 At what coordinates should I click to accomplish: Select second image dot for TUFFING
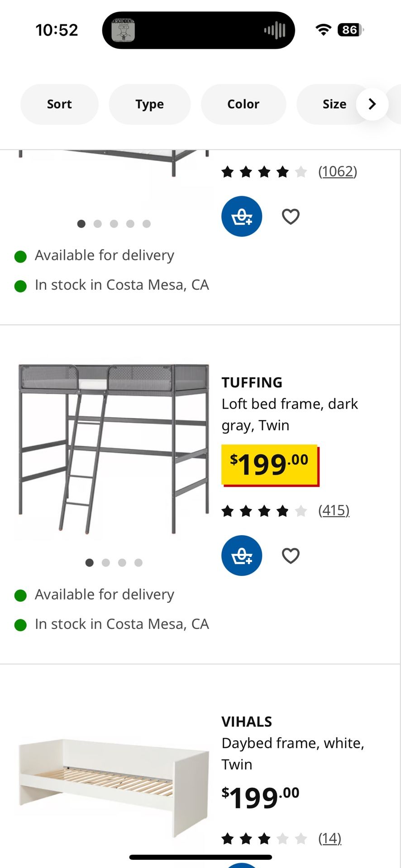tap(106, 562)
